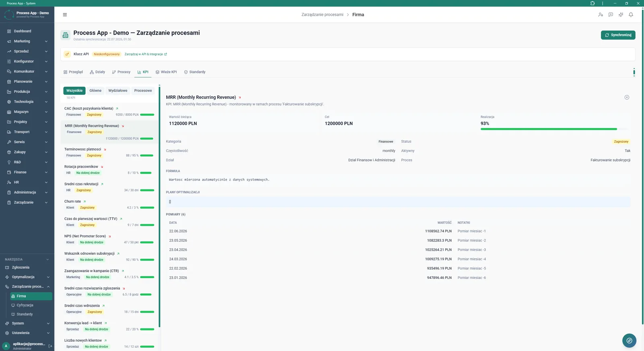Expand the Sprzedaż sidebar section
The height and width of the screenshot is (351, 644).
[27, 51]
